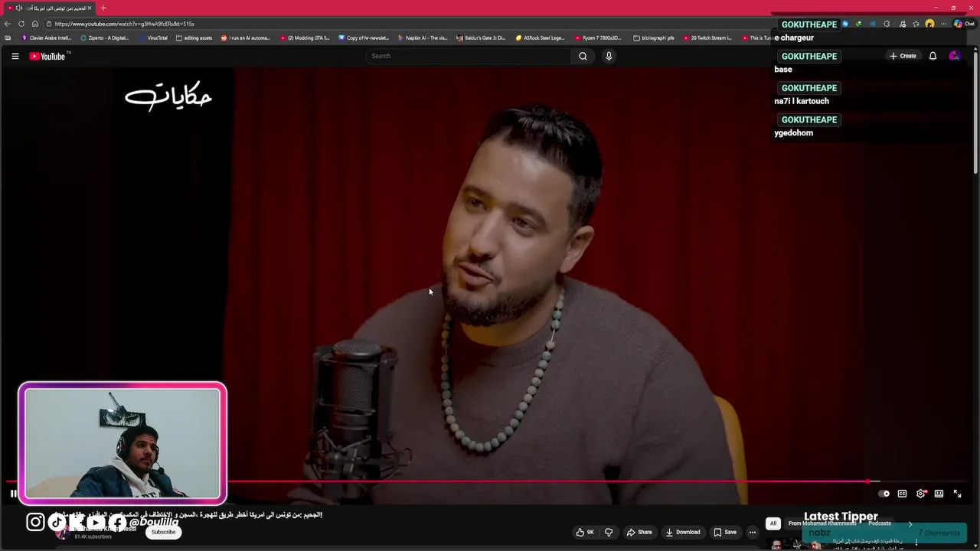This screenshot has width=980, height=551.
Task: Click the YouTube search box
Action: coord(468,56)
